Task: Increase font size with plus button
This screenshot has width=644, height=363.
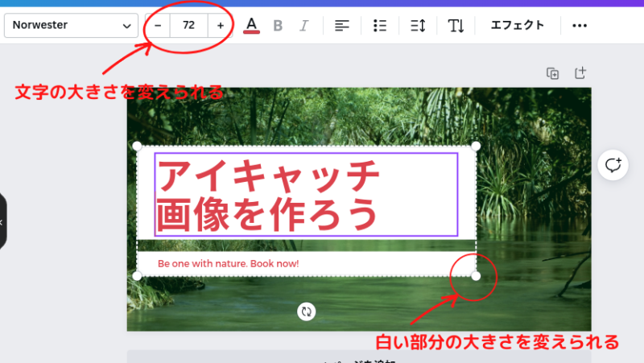Action: coord(220,26)
